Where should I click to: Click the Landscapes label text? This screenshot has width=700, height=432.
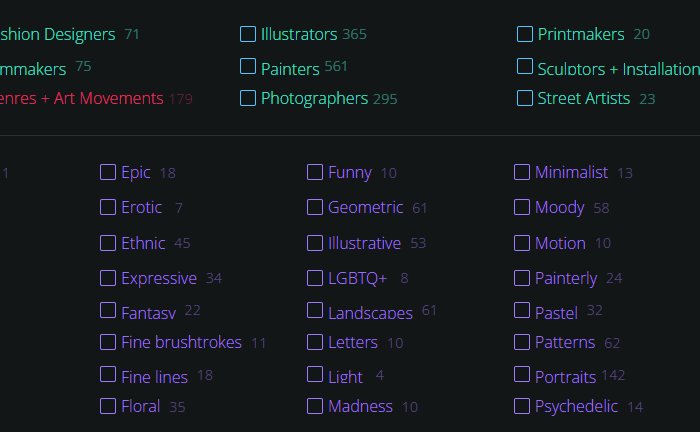tap(370, 312)
